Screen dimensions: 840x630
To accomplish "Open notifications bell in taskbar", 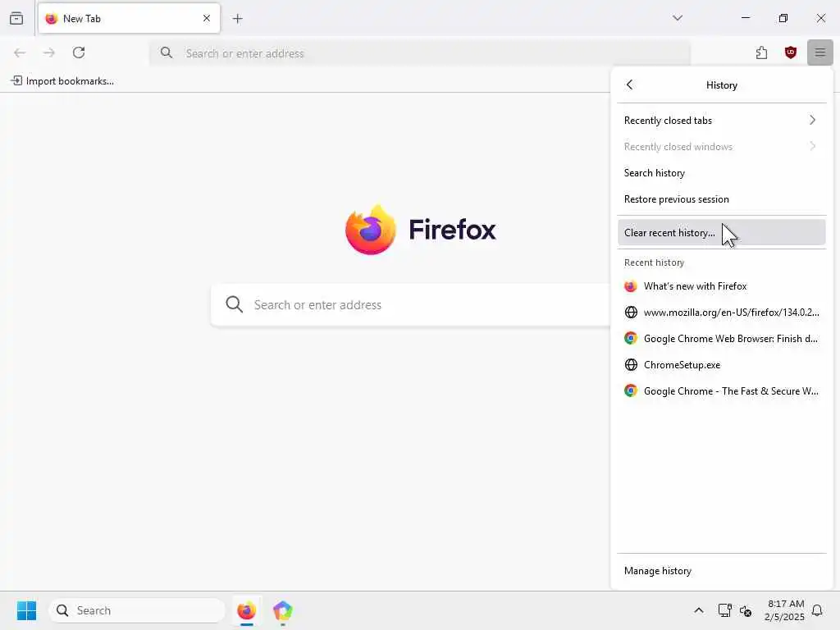I will click(x=817, y=610).
